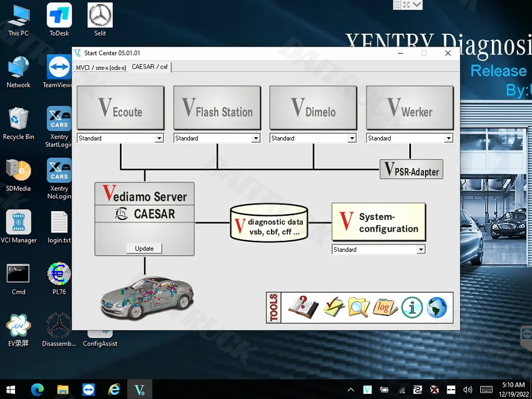
Task: Open the login.txt file
Action: tap(59, 227)
